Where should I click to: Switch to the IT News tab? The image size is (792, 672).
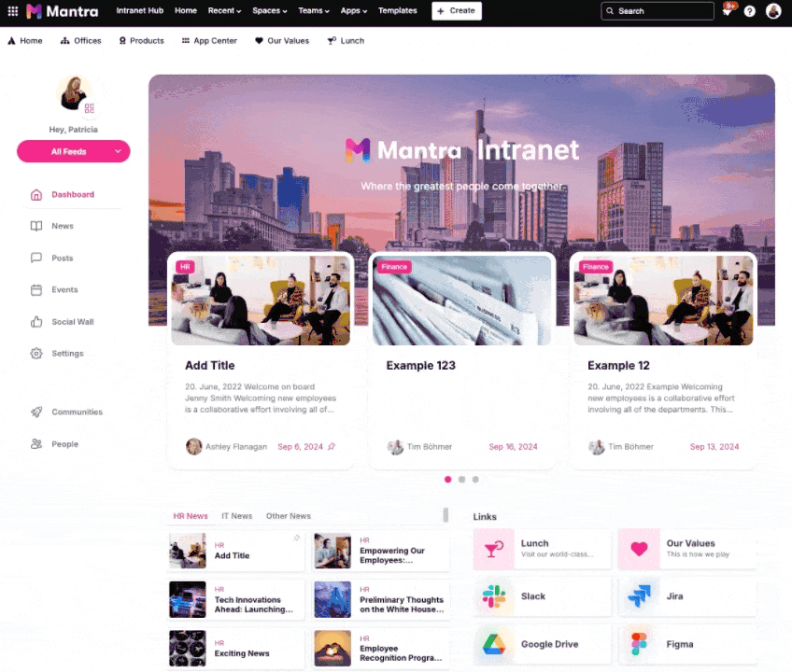[236, 515]
